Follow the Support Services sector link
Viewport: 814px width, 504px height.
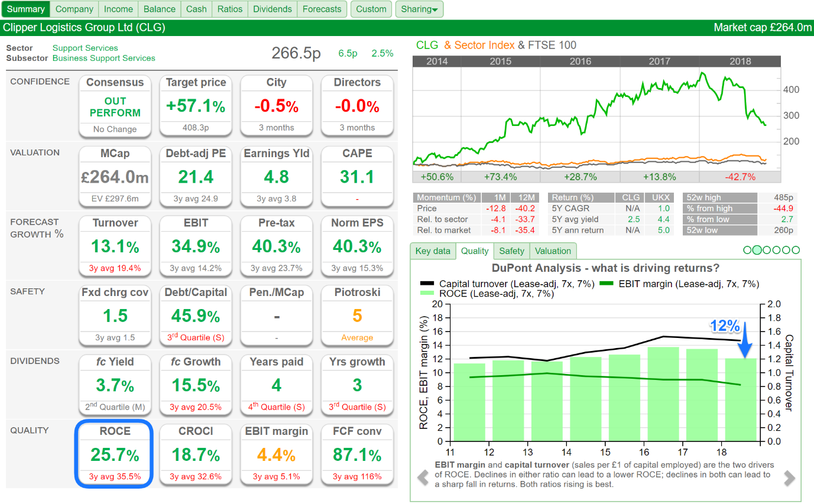[x=85, y=48]
